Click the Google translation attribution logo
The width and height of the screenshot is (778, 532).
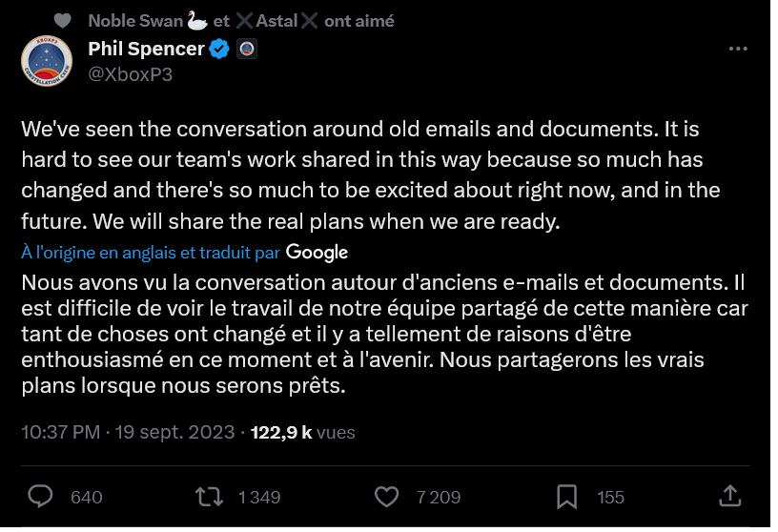317,252
